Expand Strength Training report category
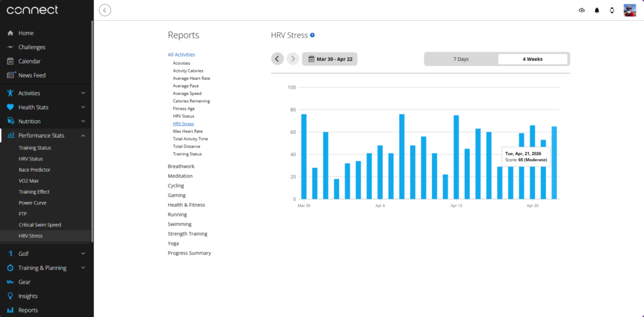The height and width of the screenshot is (317, 644). pyautogui.click(x=187, y=234)
